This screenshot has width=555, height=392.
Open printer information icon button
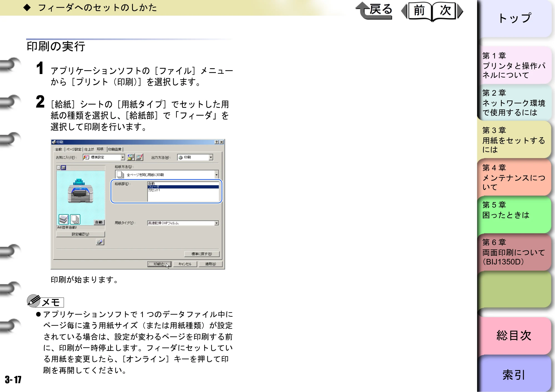(100, 242)
